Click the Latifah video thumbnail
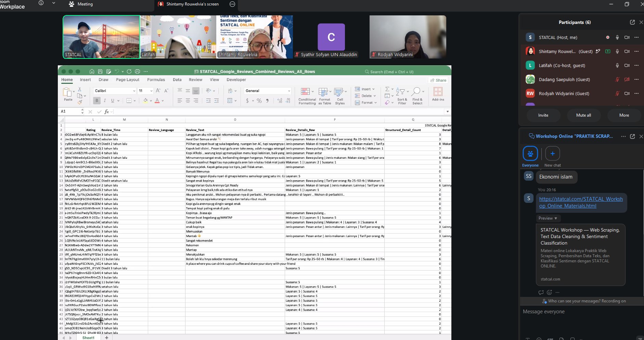644x340 pixels. pyautogui.click(x=179, y=37)
